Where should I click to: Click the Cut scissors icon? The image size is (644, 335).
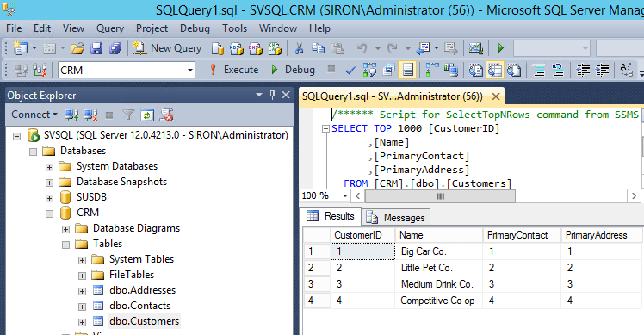pos(299,48)
